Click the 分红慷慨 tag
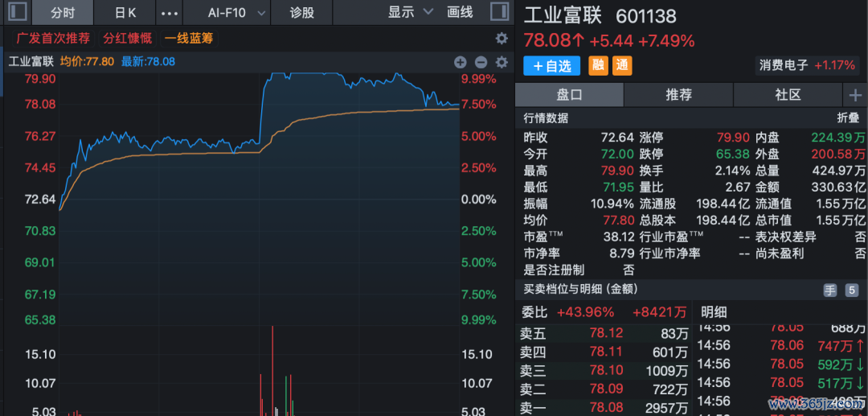Screen dimensions: 868x416 pos(127,39)
